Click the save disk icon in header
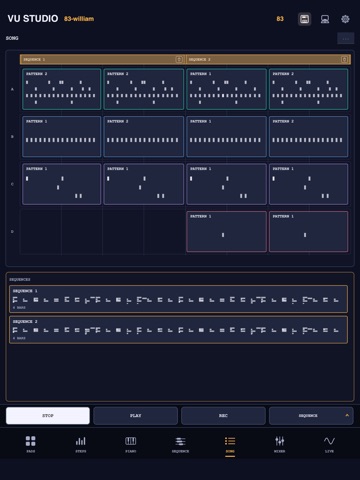The height and width of the screenshot is (480, 360). point(304,19)
